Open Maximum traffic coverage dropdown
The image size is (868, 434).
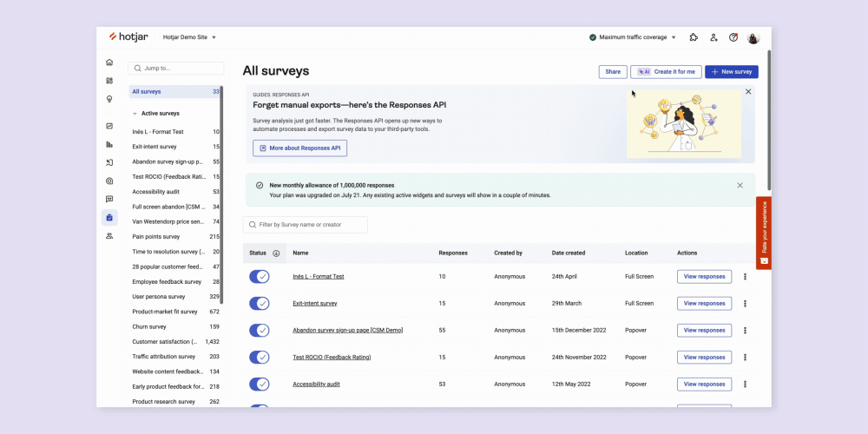tap(633, 37)
